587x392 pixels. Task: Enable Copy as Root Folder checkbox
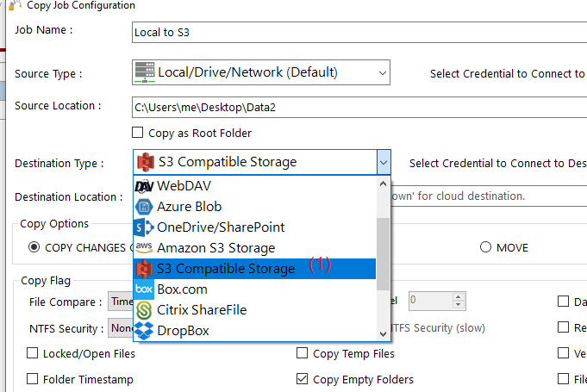(x=137, y=134)
